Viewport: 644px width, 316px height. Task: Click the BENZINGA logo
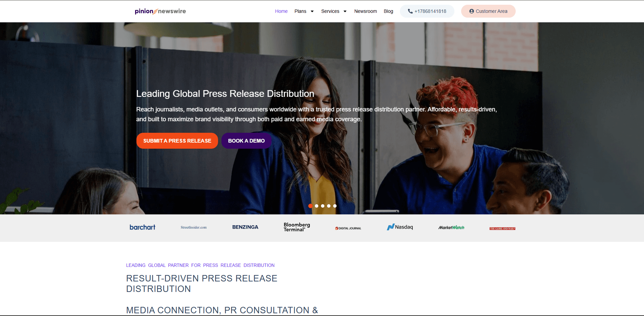click(x=245, y=227)
